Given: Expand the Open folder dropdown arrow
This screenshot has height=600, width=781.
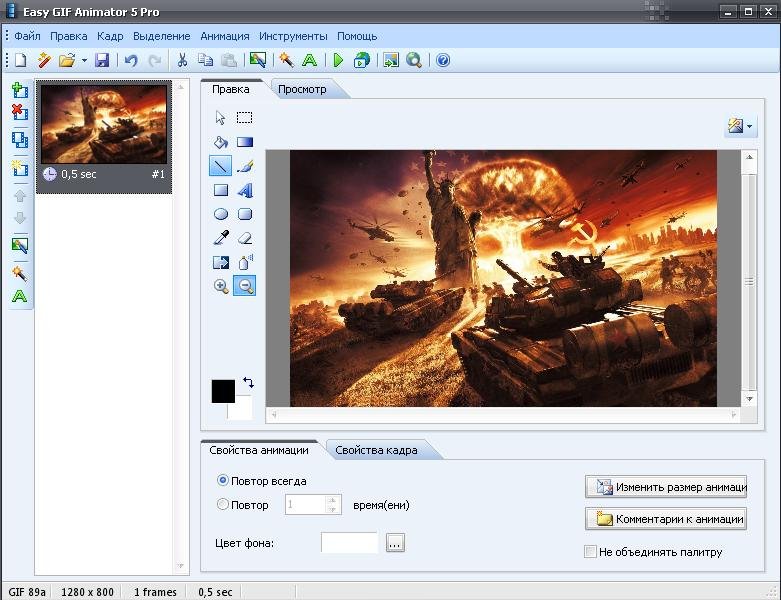Looking at the screenshot, I should [84, 61].
